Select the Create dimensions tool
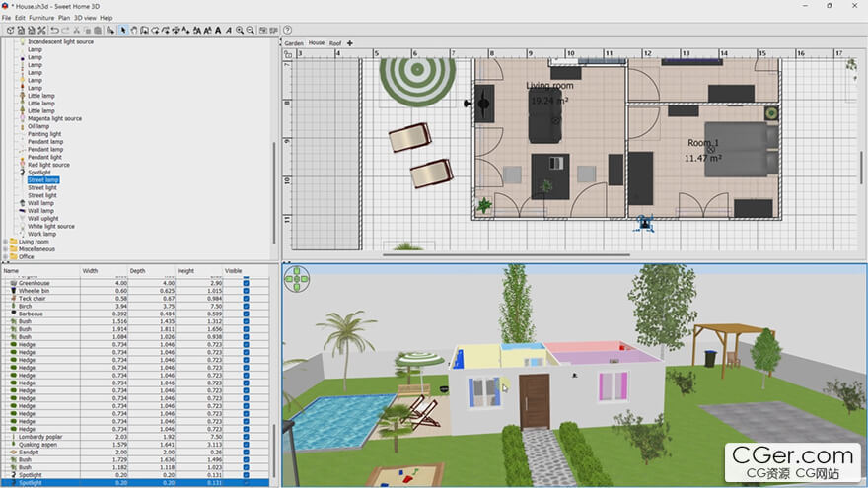 click(176, 30)
